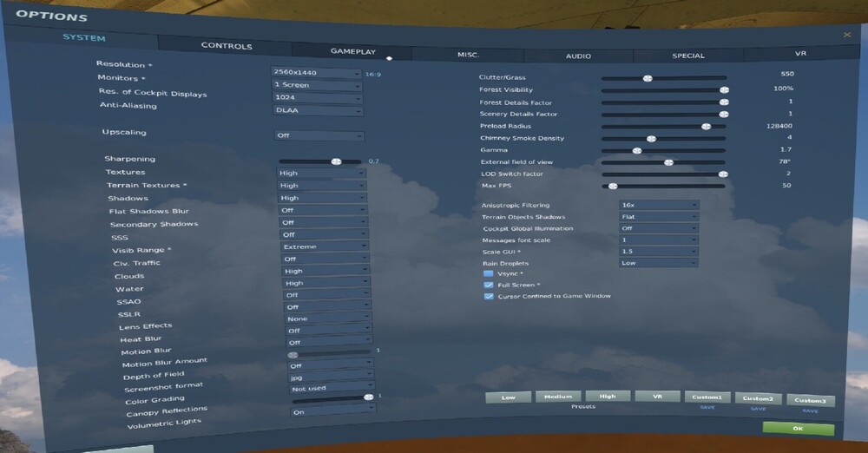Open the SPECIAL tab
868x453 pixels.
pos(688,56)
